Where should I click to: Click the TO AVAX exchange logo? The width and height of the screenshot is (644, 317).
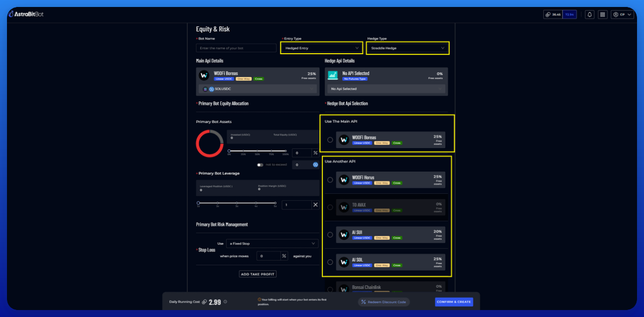pyautogui.click(x=344, y=207)
